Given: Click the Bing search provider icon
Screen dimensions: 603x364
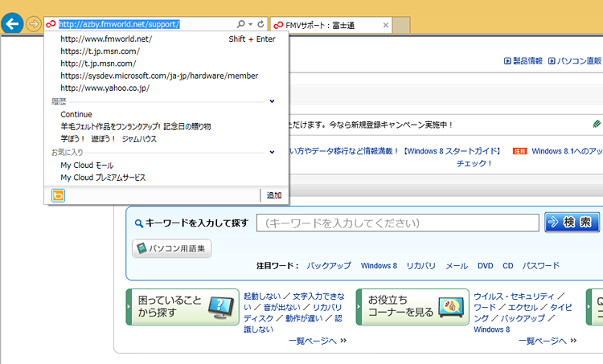Looking at the screenshot, I should coord(59,195).
